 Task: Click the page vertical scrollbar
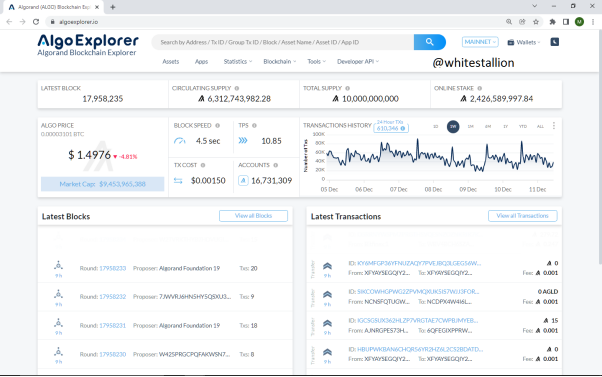[x=600, y=147]
